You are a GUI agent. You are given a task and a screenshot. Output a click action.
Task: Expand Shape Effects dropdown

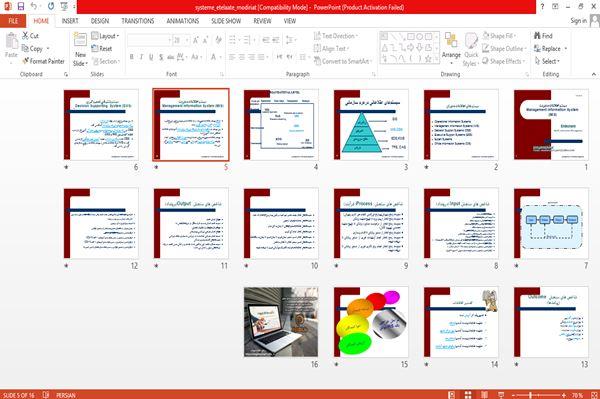click(x=504, y=61)
